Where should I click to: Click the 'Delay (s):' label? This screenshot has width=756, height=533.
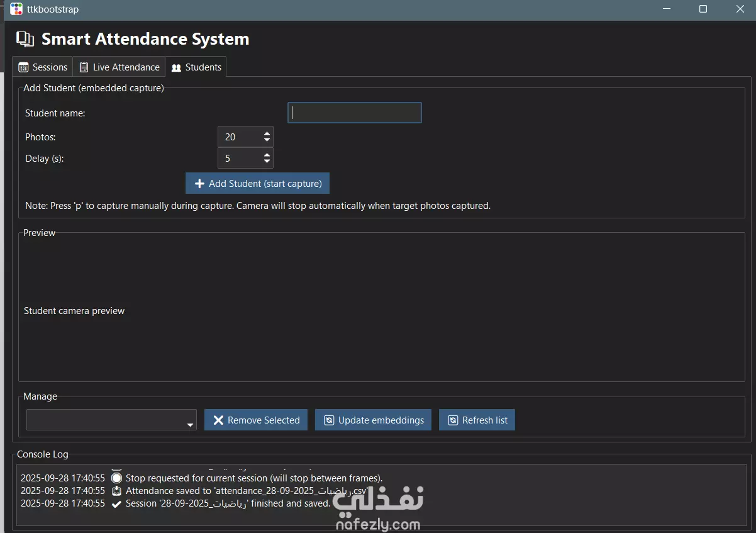click(x=45, y=159)
